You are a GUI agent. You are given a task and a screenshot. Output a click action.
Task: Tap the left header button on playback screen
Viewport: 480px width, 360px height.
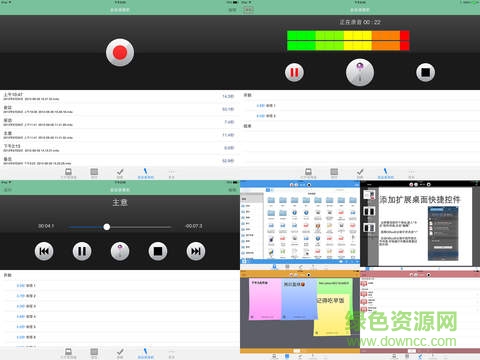tap(7, 190)
